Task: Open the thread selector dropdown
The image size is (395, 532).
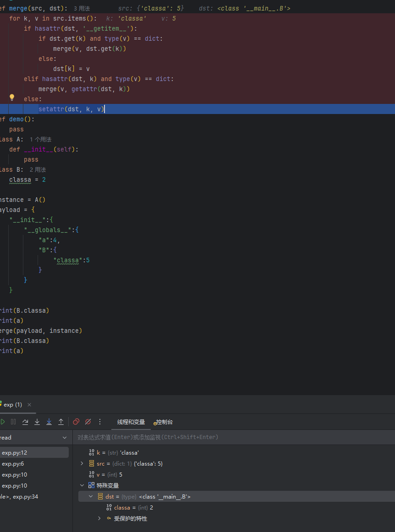Action: tap(64, 438)
